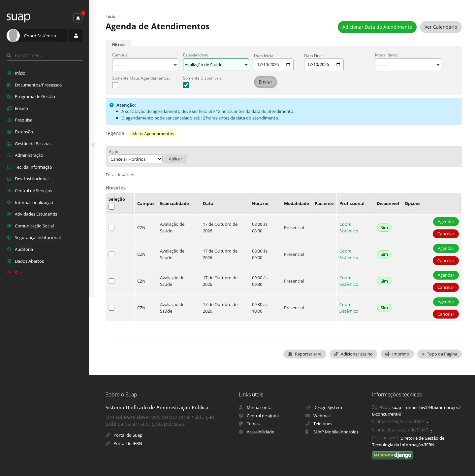Image resolution: width=475 pixels, height=476 pixels.
Task: Click the Sair logout icon
Action: pos(9,273)
